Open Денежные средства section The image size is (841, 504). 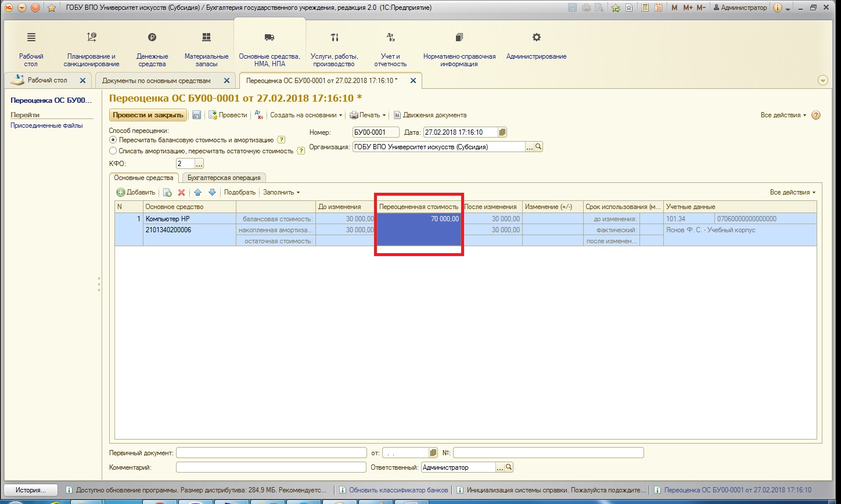[x=152, y=49]
